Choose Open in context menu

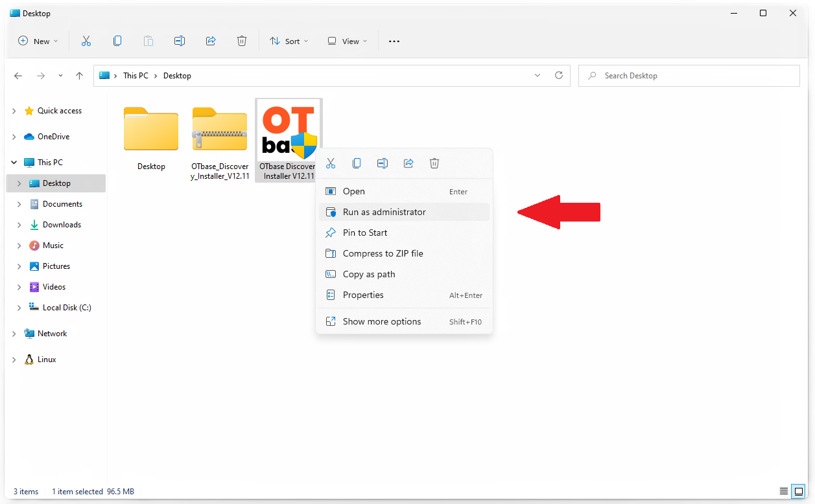pyautogui.click(x=404, y=191)
